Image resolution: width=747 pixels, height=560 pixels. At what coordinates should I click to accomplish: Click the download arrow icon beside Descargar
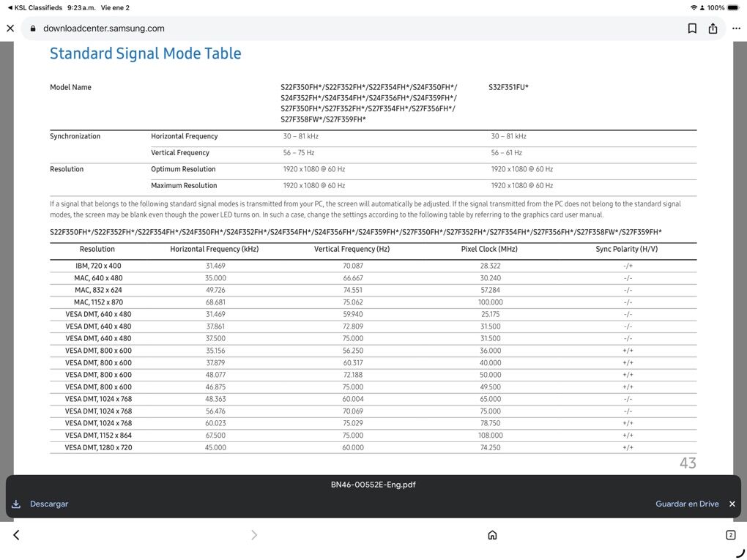click(x=16, y=504)
